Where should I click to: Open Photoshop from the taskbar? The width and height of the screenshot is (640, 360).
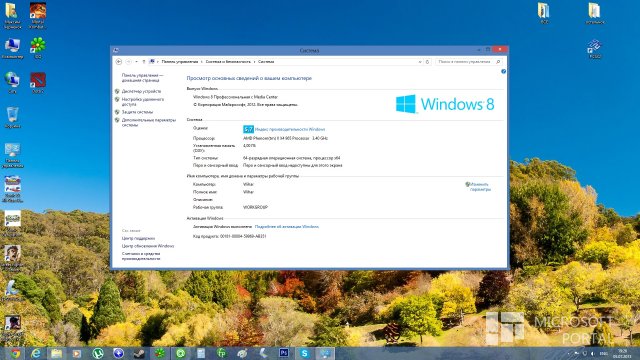click(284, 353)
